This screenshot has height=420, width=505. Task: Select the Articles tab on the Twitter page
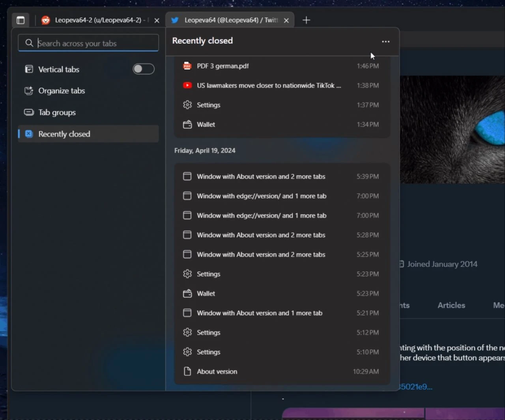click(x=451, y=305)
